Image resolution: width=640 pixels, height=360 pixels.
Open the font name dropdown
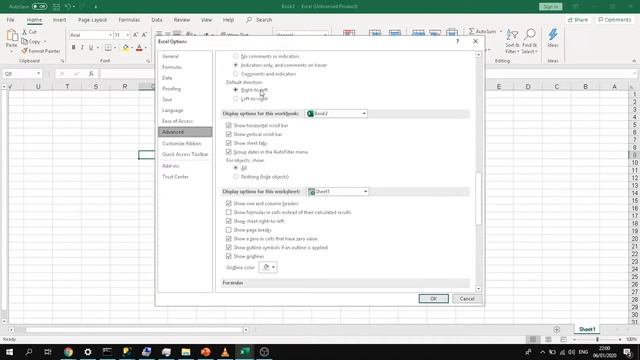[110, 35]
